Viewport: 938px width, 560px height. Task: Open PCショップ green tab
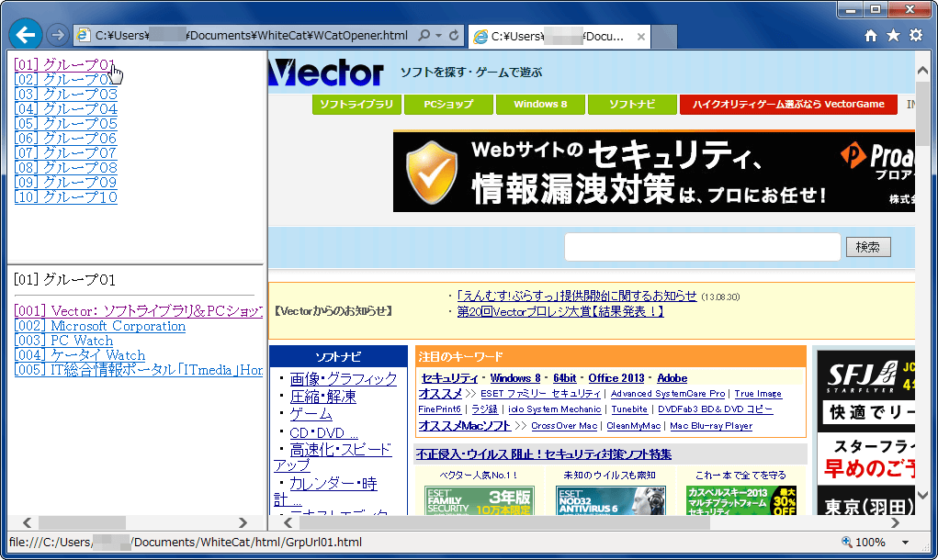pyautogui.click(x=448, y=104)
